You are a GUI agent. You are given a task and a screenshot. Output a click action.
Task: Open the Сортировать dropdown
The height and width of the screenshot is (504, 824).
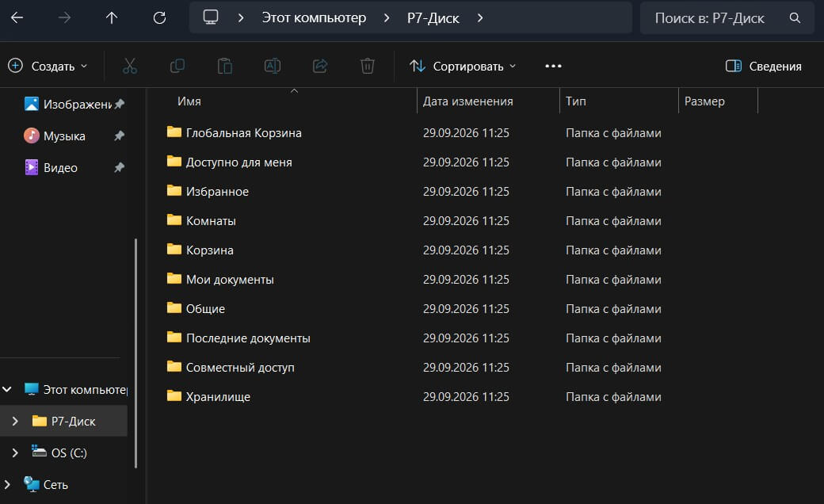pyautogui.click(x=463, y=67)
